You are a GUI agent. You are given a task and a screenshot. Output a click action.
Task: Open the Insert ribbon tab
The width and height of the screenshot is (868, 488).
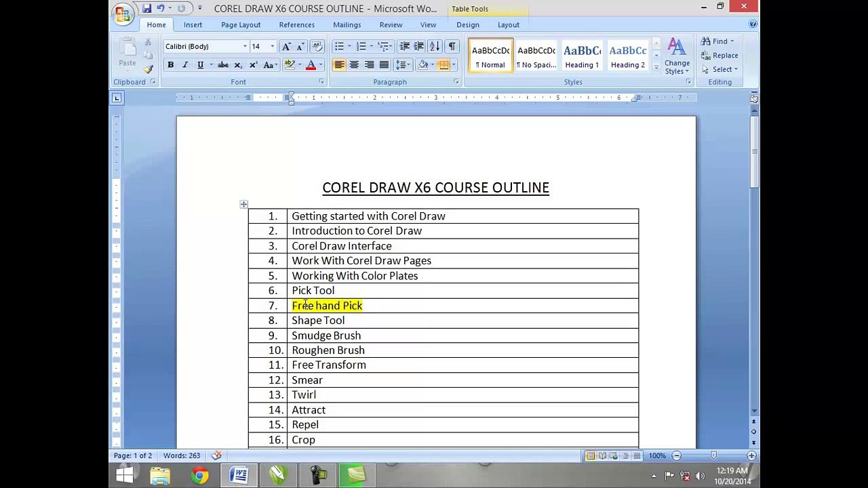coord(193,25)
